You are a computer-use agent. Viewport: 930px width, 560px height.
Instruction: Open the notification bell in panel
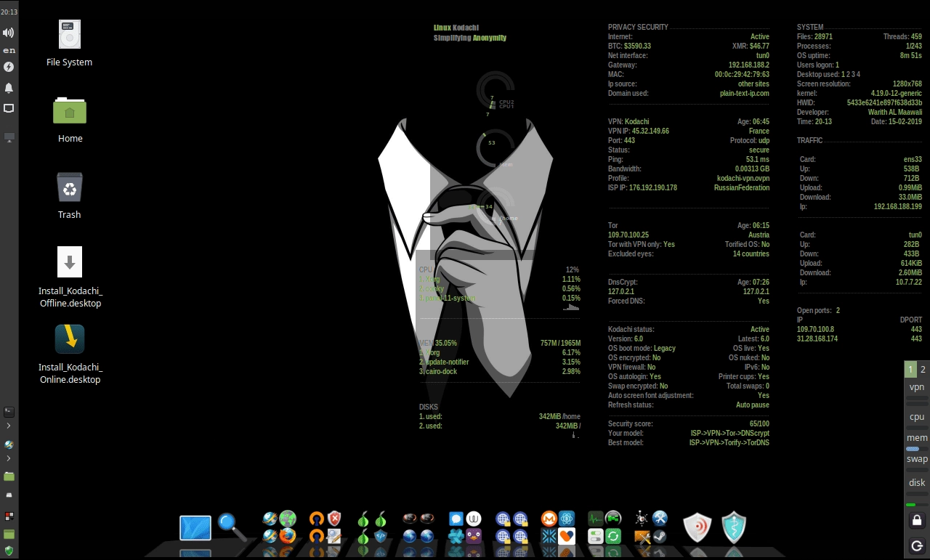(9, 88)
